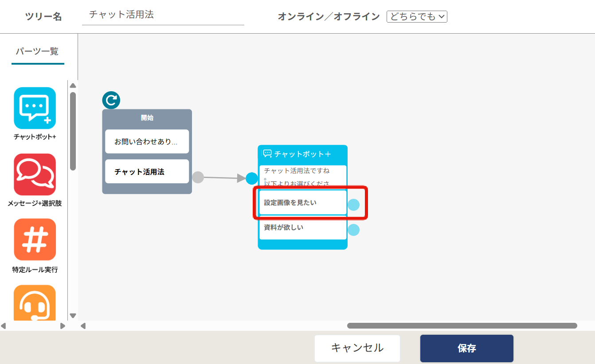Screen dimensions: 595x364
Task: Click output connector beside 設定画像を見たい
Action: [353, 205]
